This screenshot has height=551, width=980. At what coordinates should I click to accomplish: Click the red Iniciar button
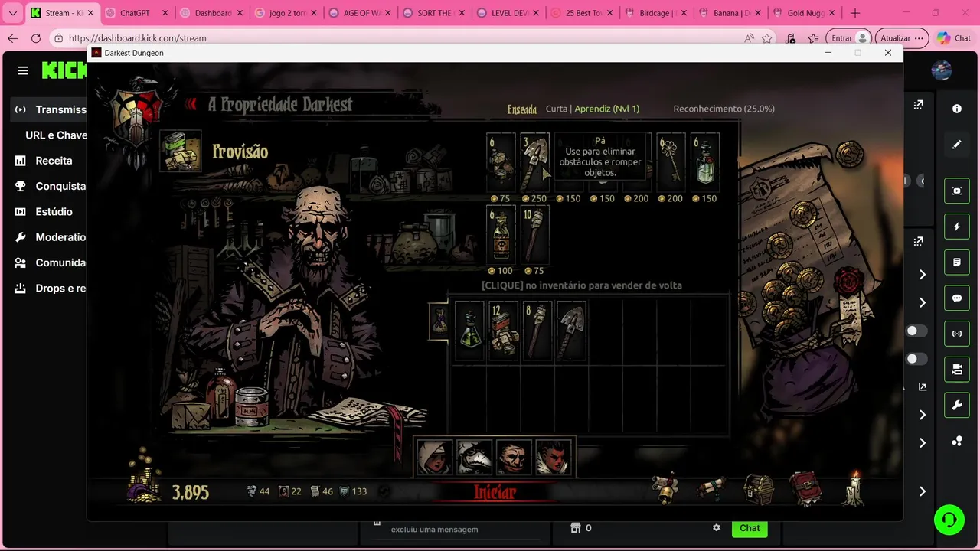pos(495,492)
